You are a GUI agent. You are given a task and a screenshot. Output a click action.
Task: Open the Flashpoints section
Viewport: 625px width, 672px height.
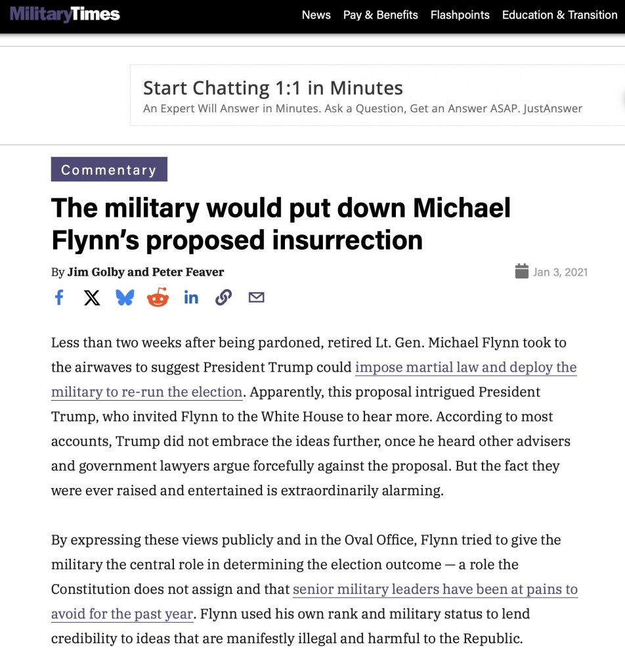pyautogui.click(x=460, y=15)
